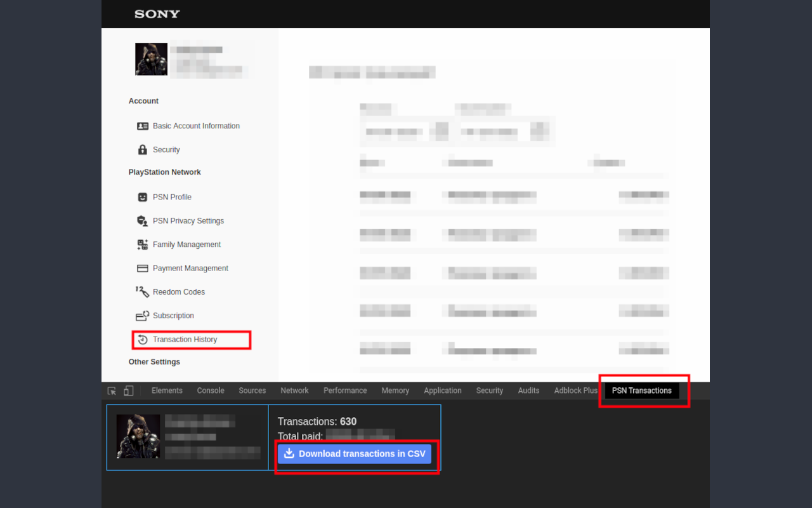
Task: Click the Transactions: 630 count text
Action: 317,422
